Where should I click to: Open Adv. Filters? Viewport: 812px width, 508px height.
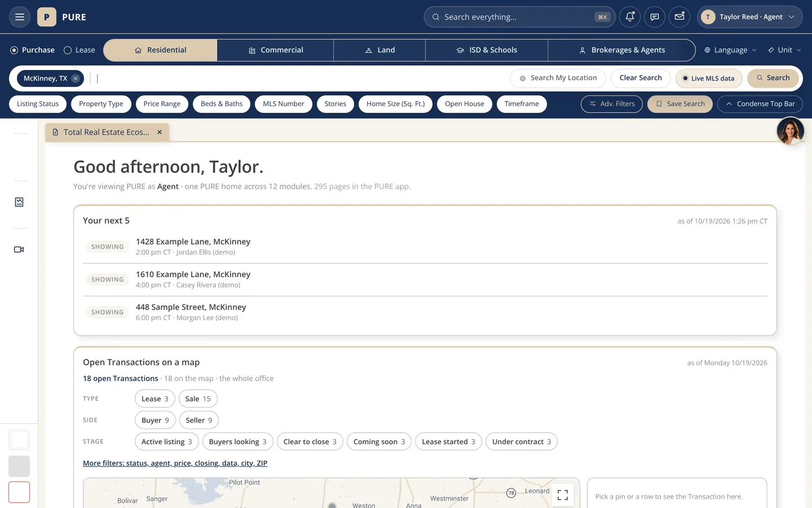click(x=612, y=104)
